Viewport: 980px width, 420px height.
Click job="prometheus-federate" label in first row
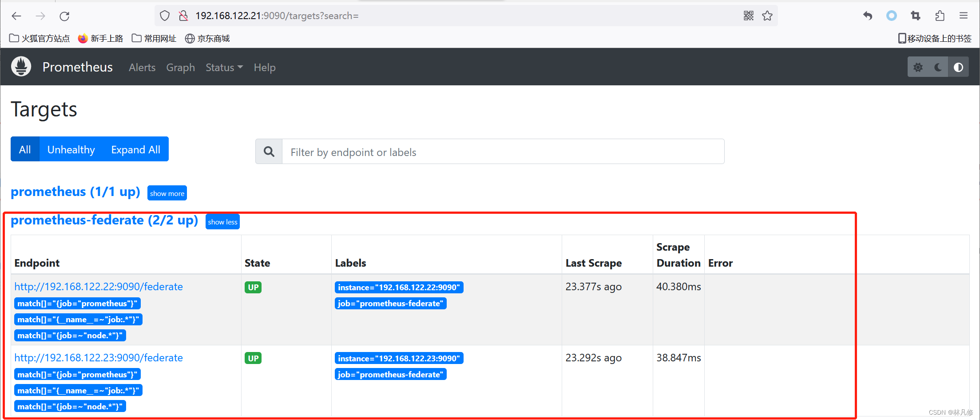click(391, 304)
